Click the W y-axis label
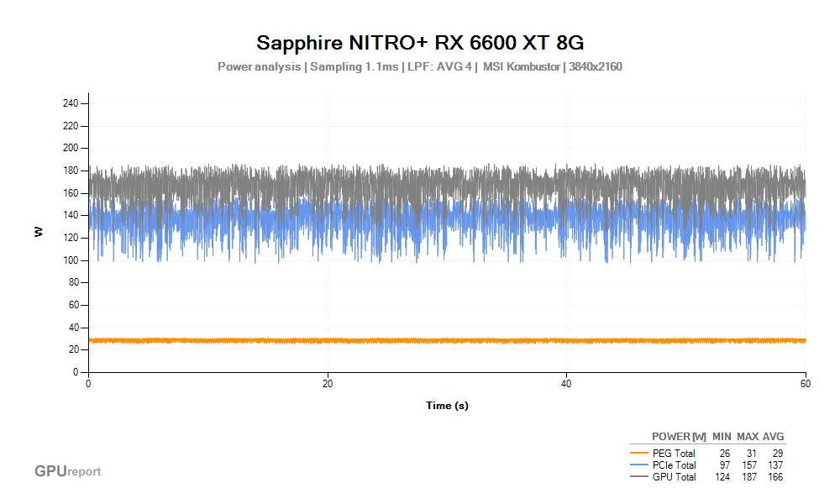Image resolution: width=840 pixels, height=504 pixels. click(x=38, y=233)
